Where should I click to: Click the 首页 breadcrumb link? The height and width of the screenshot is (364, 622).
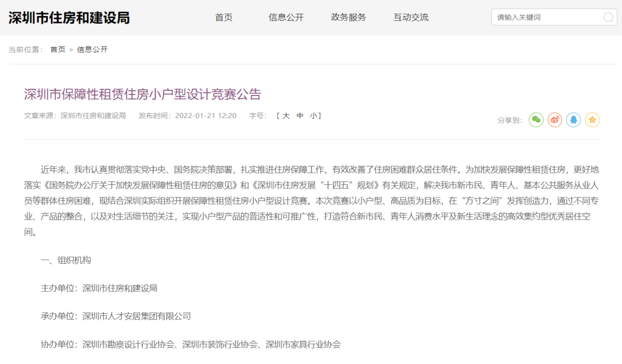click(x=58, y=50)
